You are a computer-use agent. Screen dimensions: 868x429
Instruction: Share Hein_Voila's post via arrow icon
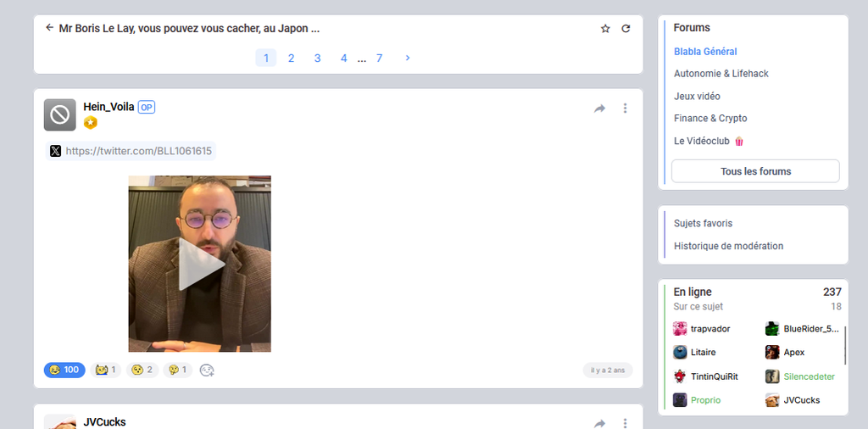coord(600,109)
